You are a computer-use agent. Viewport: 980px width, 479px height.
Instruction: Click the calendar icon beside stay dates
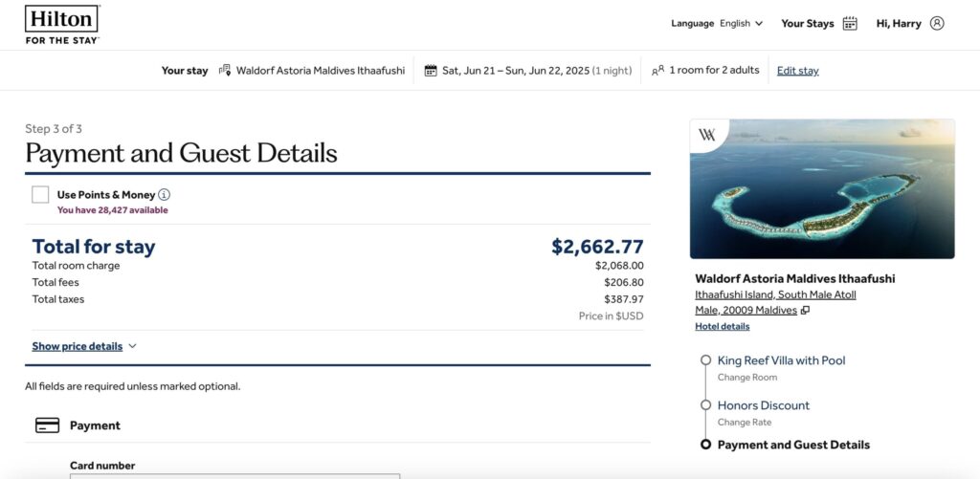[x=430, y=70]
